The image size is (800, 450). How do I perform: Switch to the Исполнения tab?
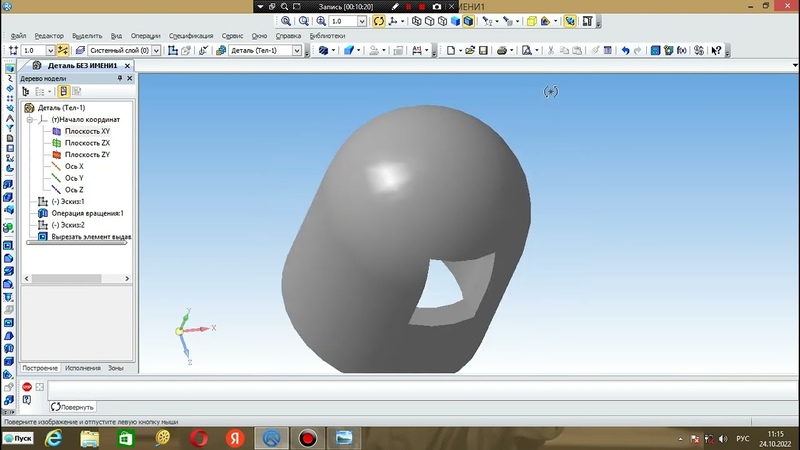pyautogui.click(x=83, y=368)
